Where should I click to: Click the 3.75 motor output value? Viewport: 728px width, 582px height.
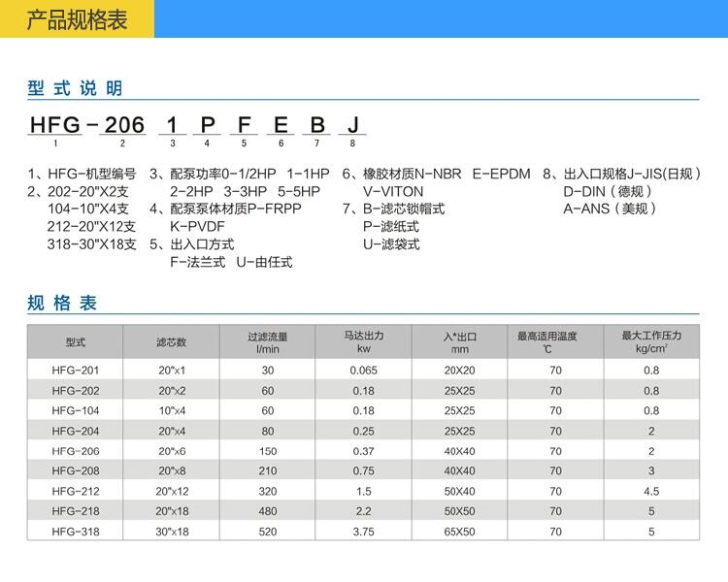point(364,532)
